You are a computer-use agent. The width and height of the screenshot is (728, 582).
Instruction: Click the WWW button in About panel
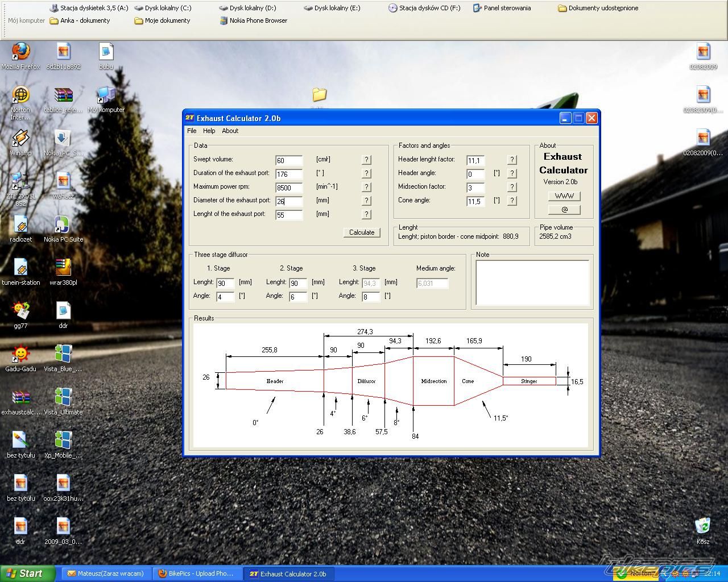click(x=564, y=196)
